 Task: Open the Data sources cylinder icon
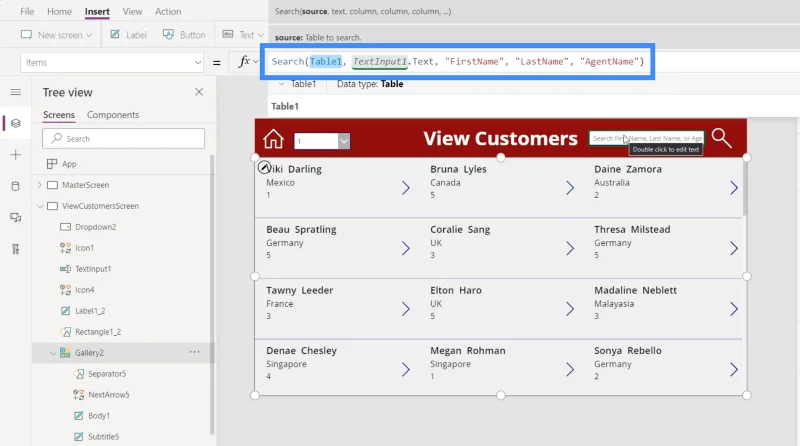click(16, 186)
